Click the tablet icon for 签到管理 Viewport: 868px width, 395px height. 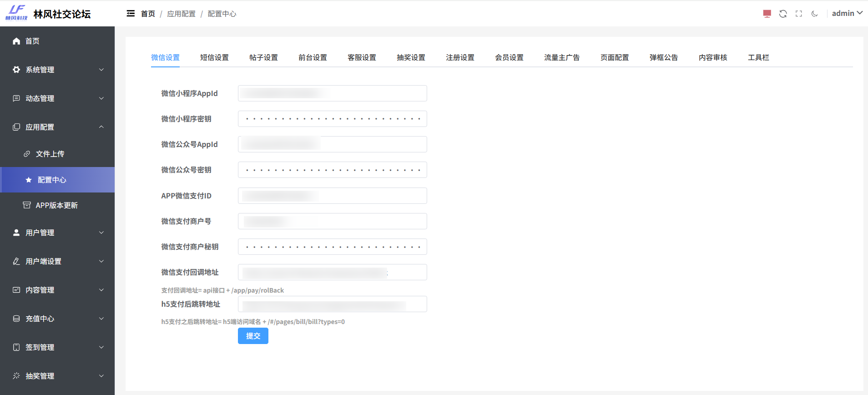[x=16, y=347]
